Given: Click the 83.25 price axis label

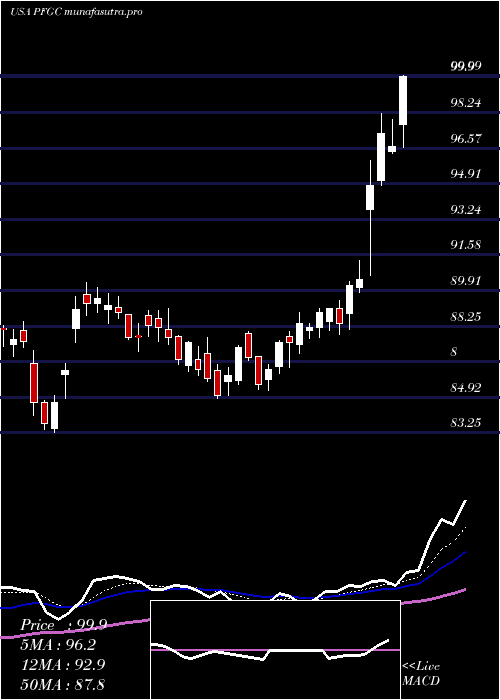Looking at the screenshot, I should point(466,423).
